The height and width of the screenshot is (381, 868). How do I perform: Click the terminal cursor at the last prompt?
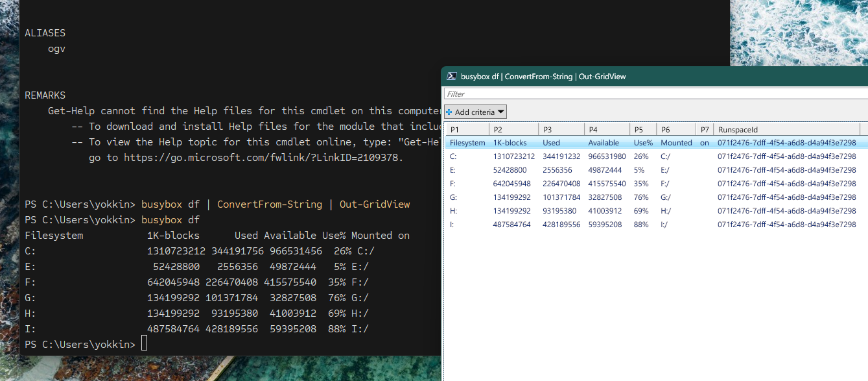144,344
